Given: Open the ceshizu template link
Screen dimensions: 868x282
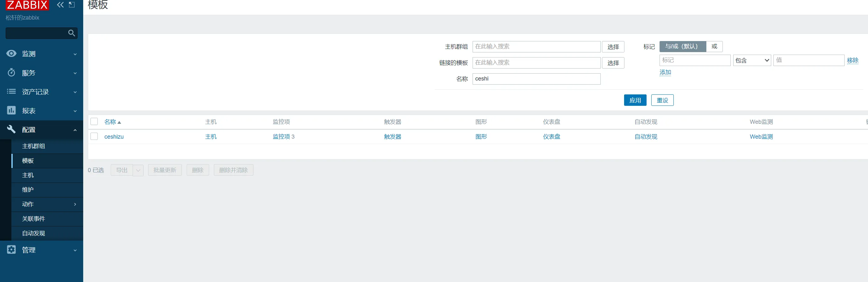Looking at the screenshot, I should (x=114, y=137).
